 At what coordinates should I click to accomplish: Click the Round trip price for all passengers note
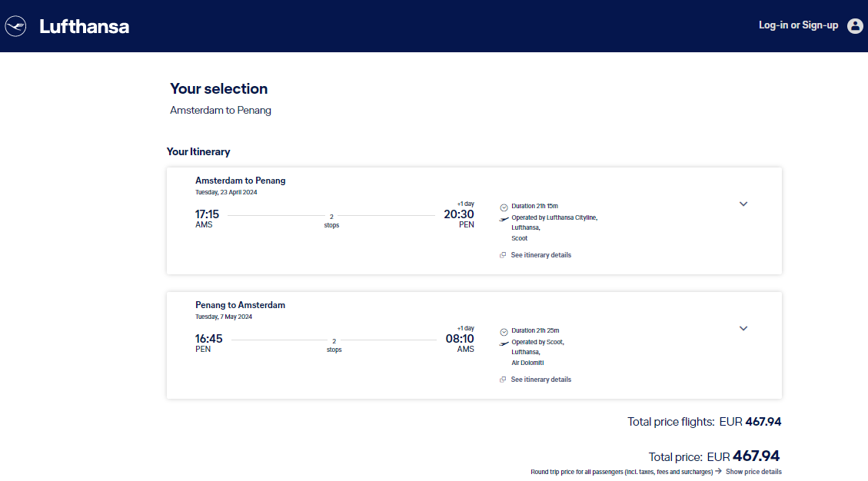(x=622, y=472)
